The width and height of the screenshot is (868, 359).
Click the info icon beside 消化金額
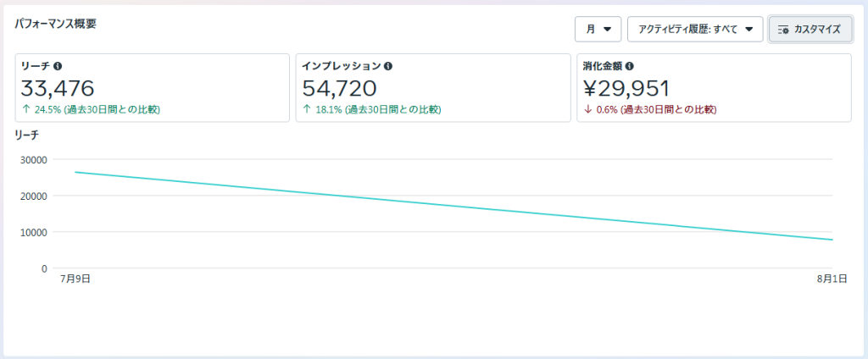coord(631,66)
